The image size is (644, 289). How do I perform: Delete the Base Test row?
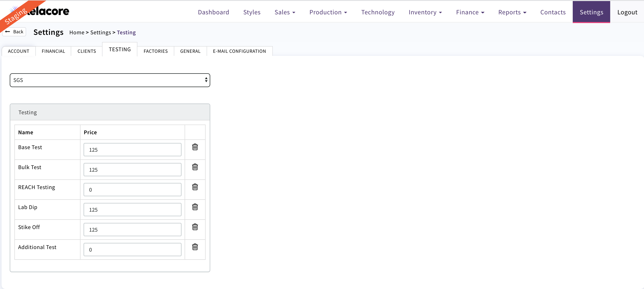(195, 147)
